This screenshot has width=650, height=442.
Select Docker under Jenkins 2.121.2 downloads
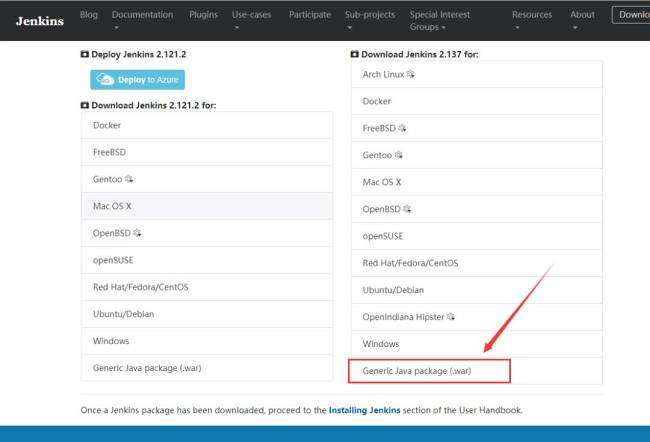pyautogui.click(x=207, y=125)
